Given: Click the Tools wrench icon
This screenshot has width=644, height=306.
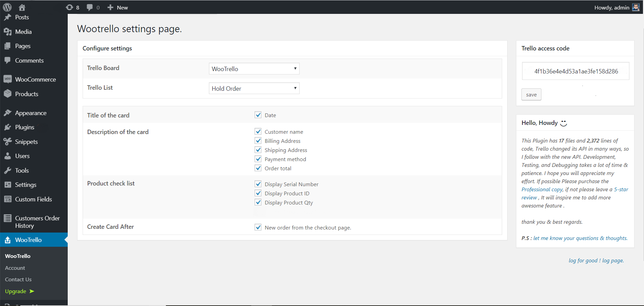Looking at the screenshot, I should pyautogui.click(x=7, y=171).
